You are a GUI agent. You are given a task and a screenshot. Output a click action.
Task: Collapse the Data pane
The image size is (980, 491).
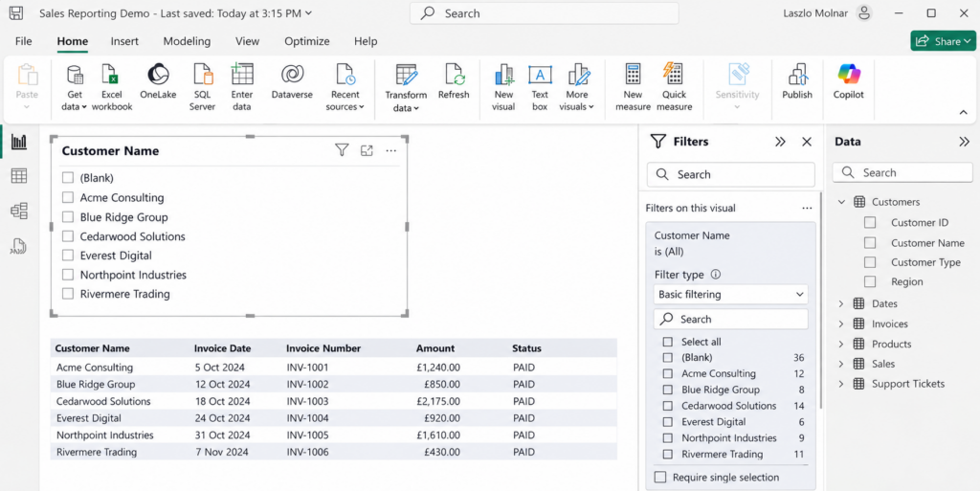point(965,142)
